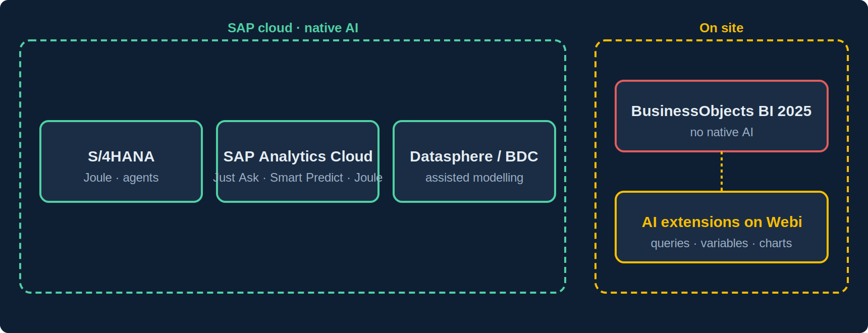Image resolution: width=868 pixels, height=333 pixels.
Task: Select the Datasphere / BDC box
Action: [474, 161]
